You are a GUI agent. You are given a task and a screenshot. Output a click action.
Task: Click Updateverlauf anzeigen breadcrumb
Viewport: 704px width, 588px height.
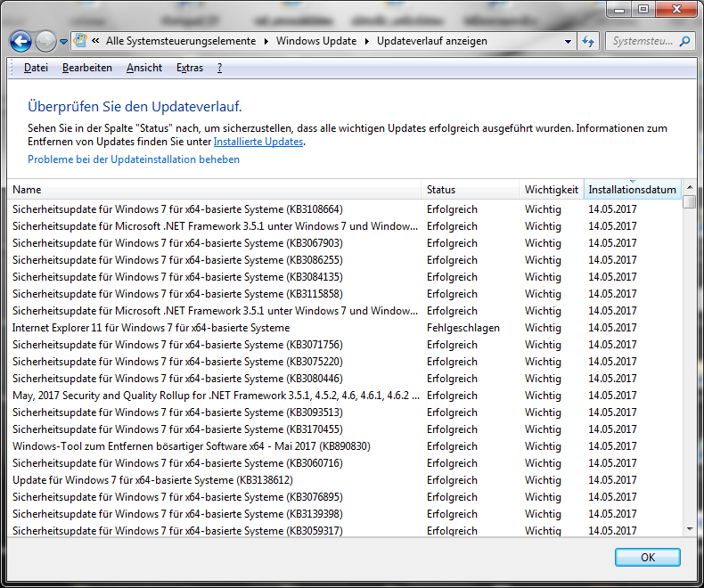[432, 41]
